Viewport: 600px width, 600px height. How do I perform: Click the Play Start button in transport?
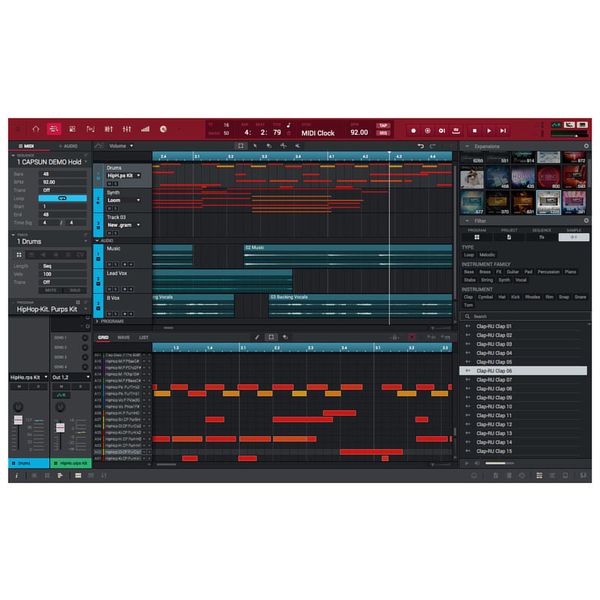point(503,131)
